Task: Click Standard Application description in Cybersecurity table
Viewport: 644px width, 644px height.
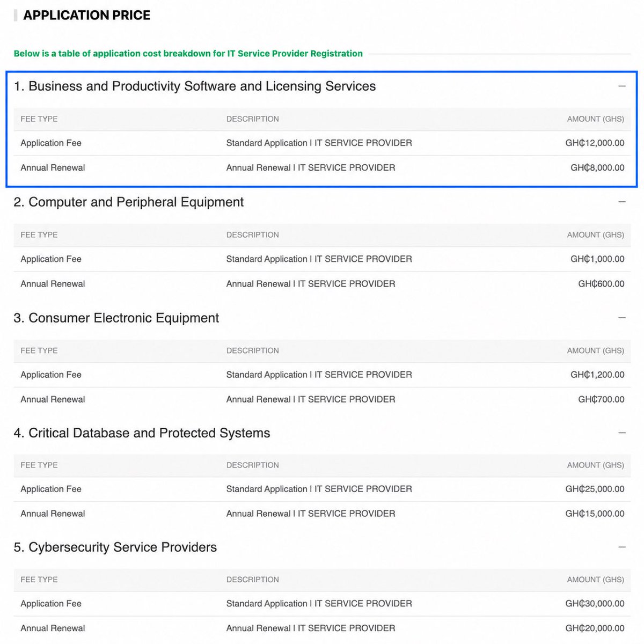Action: click(x=319, y=604)
